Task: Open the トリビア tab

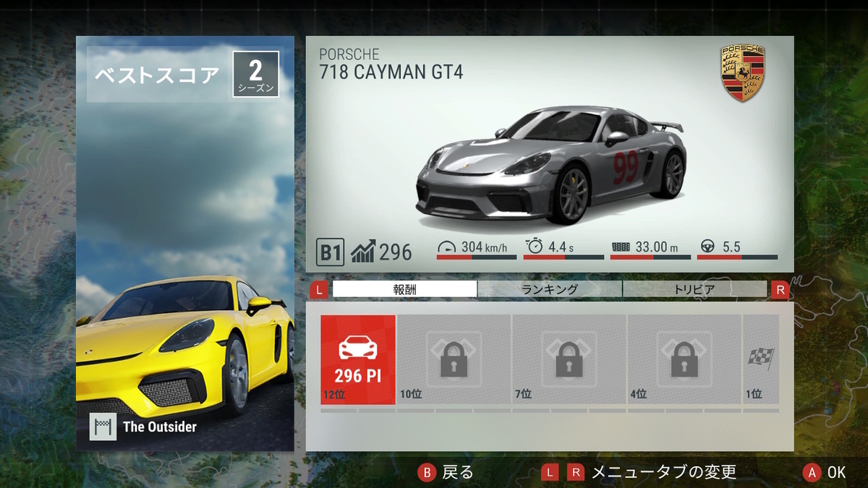Action: pyautogui.click(x=694, y=289)
